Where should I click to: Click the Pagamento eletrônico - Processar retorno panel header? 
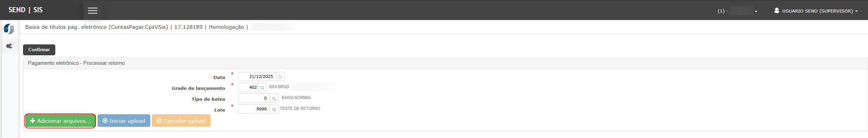[76, 63]
